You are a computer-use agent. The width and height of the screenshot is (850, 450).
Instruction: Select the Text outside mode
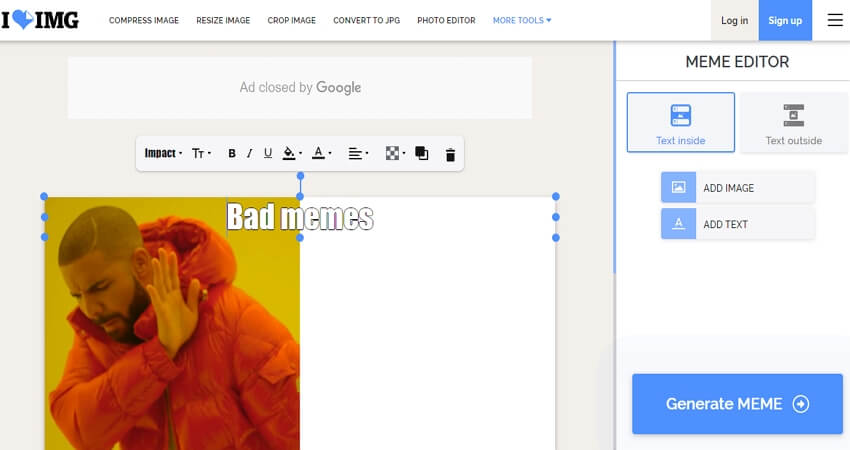[794, 123]
